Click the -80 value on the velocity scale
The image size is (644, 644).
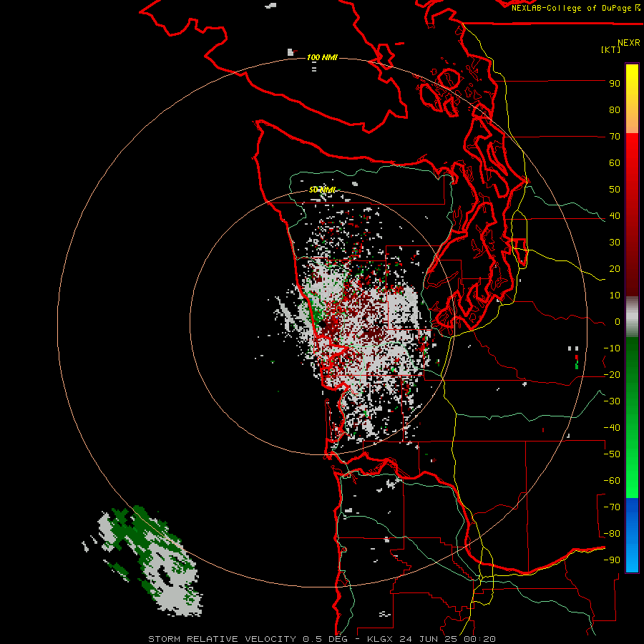[x=612, y=534]
